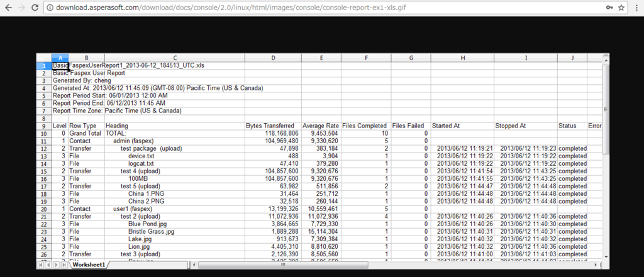Select column H header
The width and height of the screenshot is (644, 277).
pyautogui.click(x=462, y=58)
